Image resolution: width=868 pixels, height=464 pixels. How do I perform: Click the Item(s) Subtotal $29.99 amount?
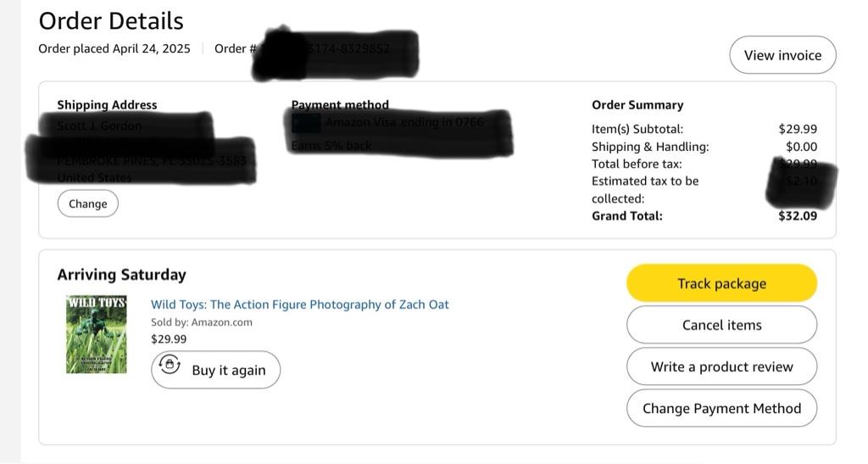(798, 129)
